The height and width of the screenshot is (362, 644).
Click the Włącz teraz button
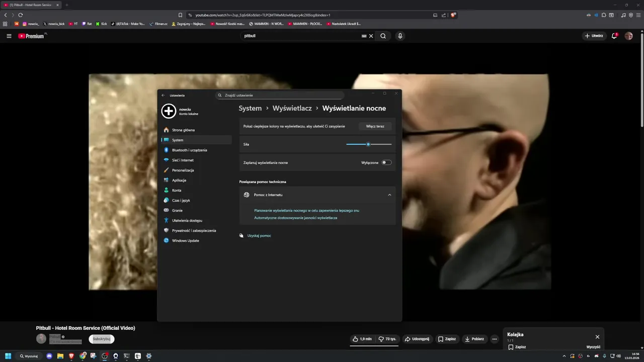[375, 126]
